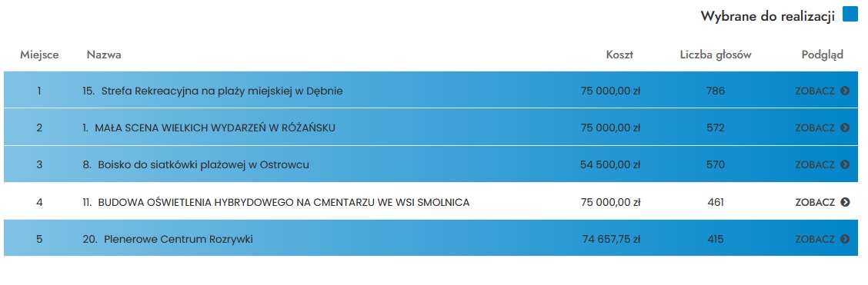View ZOBACZ preview for 54 500,00 zł project
This screenshot has height=285, width=868.
coord(822,164)
